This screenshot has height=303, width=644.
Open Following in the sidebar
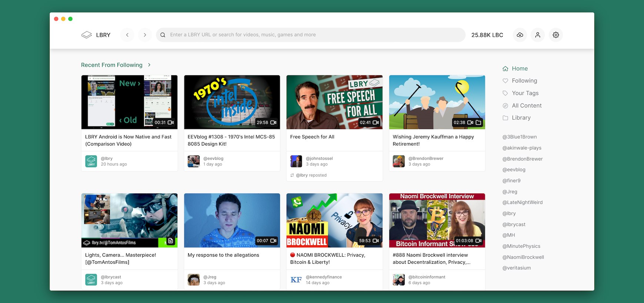pyautogui.click(x=520, y=81)
